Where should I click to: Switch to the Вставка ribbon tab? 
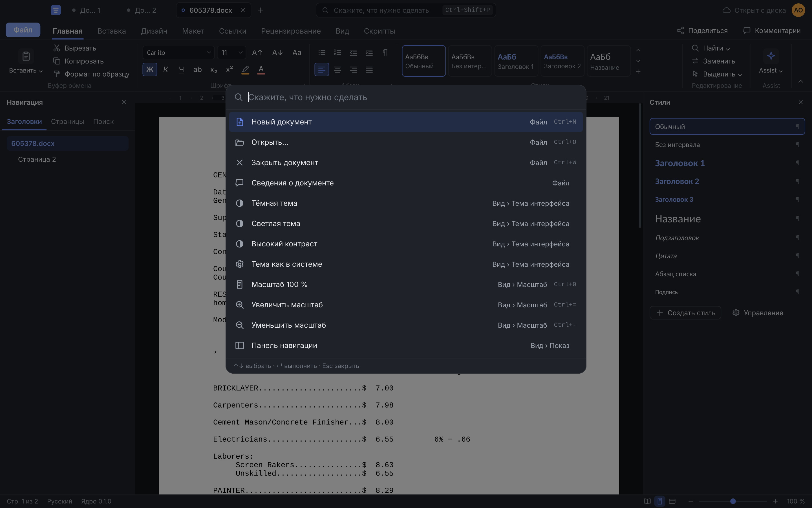[x=111, y=31]
